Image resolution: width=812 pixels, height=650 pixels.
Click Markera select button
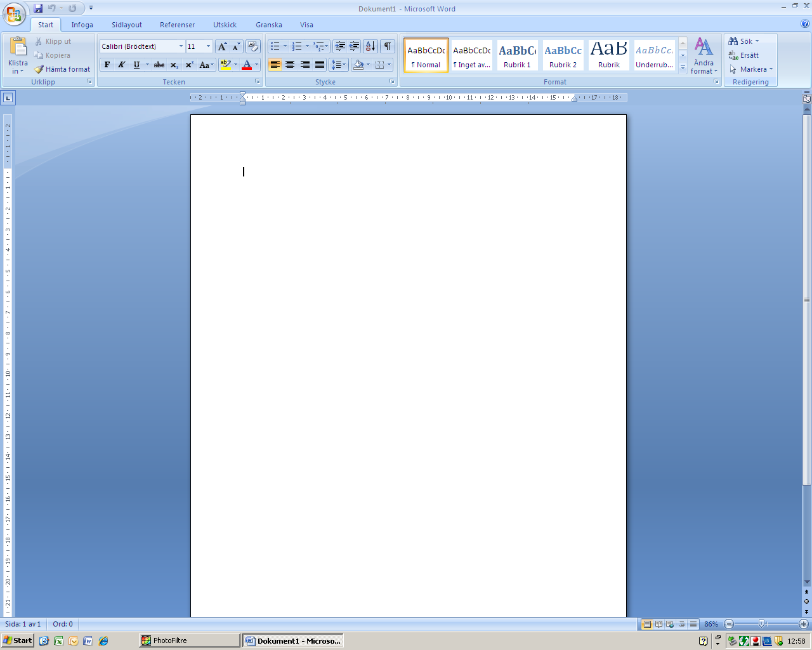click(x=750, y=69)
